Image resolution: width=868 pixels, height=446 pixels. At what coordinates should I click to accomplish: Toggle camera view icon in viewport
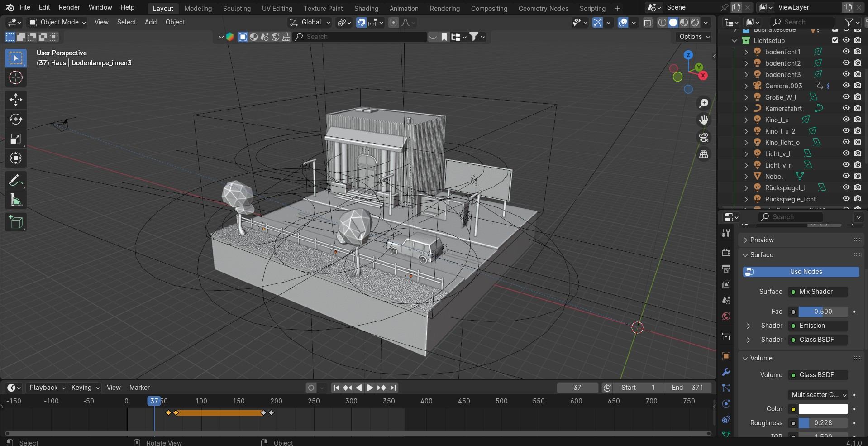point(704,137)
